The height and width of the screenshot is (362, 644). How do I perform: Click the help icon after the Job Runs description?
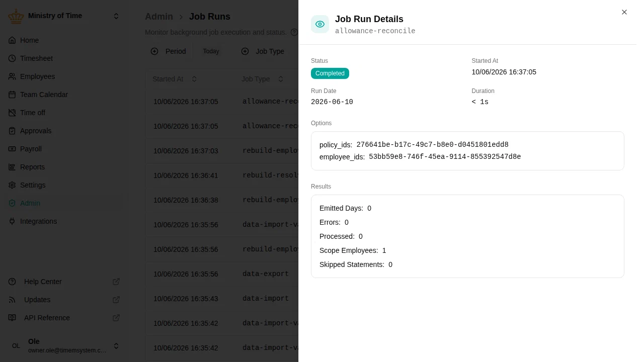[x=294, y=32]
